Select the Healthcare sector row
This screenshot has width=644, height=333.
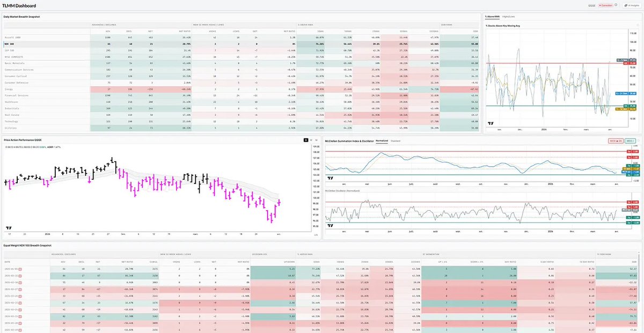tap(241, 101)
